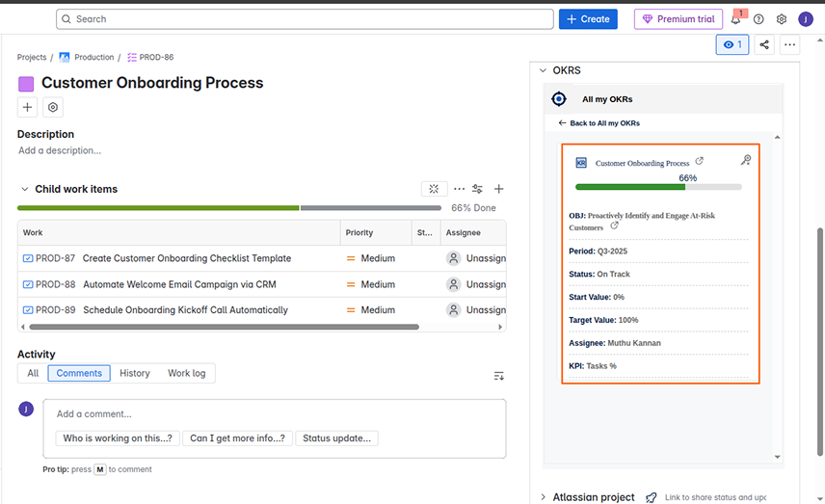Click Add a description field

tap(60, 150)
